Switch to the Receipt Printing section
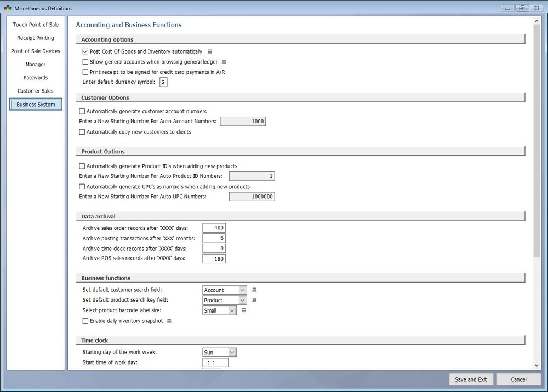Image resolution: width=548 pixels, height=392 pixels. coord(35,38)
